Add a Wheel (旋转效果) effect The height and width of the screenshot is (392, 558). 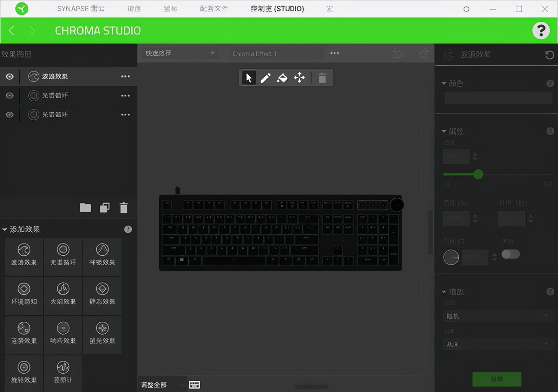pyautogui.click(x=24, y=374)
